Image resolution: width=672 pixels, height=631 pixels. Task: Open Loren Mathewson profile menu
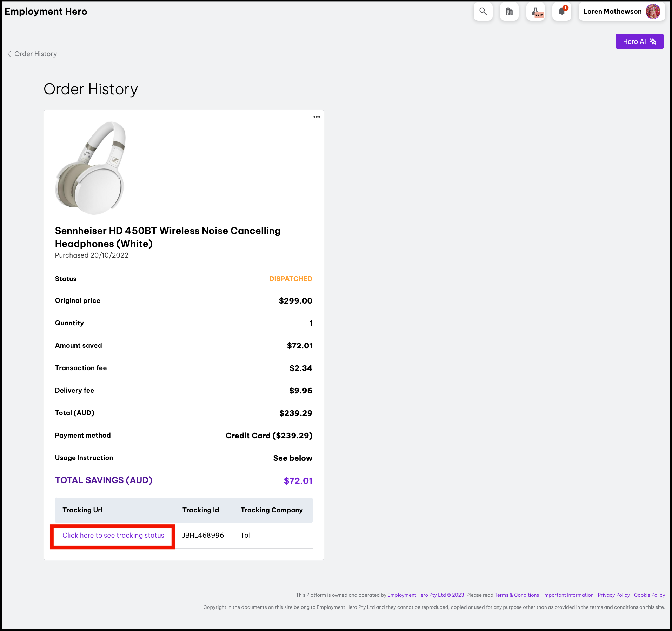point(621,12)
